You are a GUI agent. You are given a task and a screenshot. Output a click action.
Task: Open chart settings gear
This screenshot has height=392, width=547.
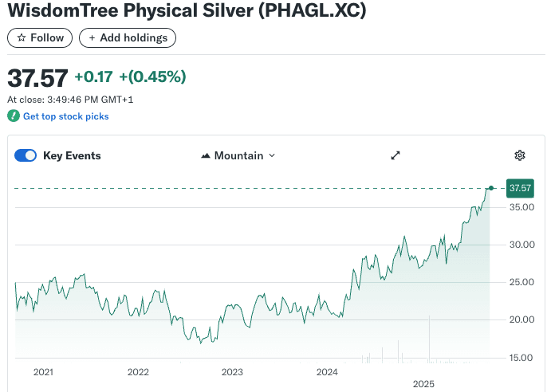pos(520,155)
